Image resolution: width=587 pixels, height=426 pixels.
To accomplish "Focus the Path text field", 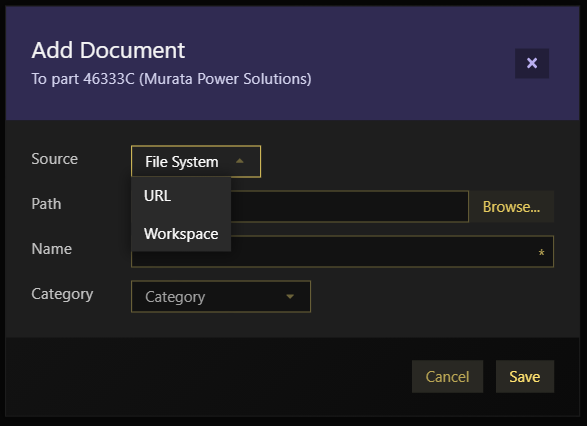I will coord(349,206).
